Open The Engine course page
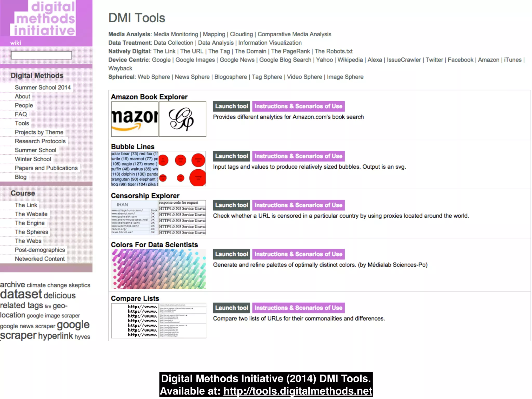The width and height of the screenshot is (532, 399). pos(30,223)
